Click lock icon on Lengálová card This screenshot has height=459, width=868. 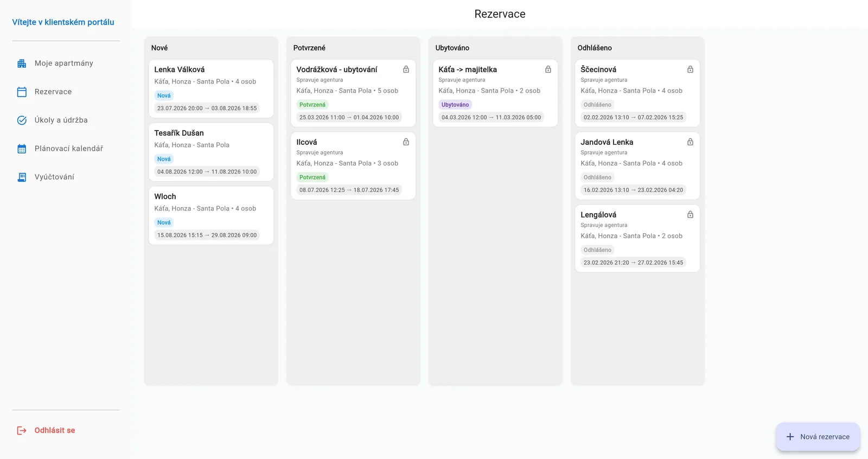(690, 215)
